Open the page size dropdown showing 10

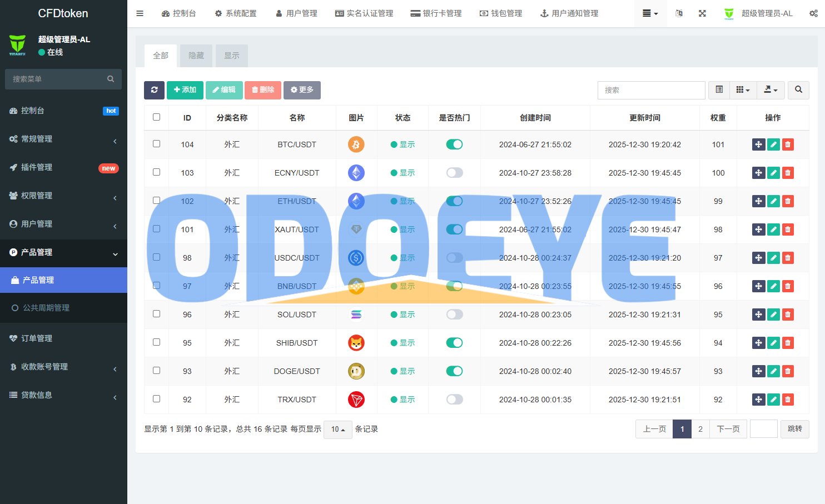pos(337,430)
